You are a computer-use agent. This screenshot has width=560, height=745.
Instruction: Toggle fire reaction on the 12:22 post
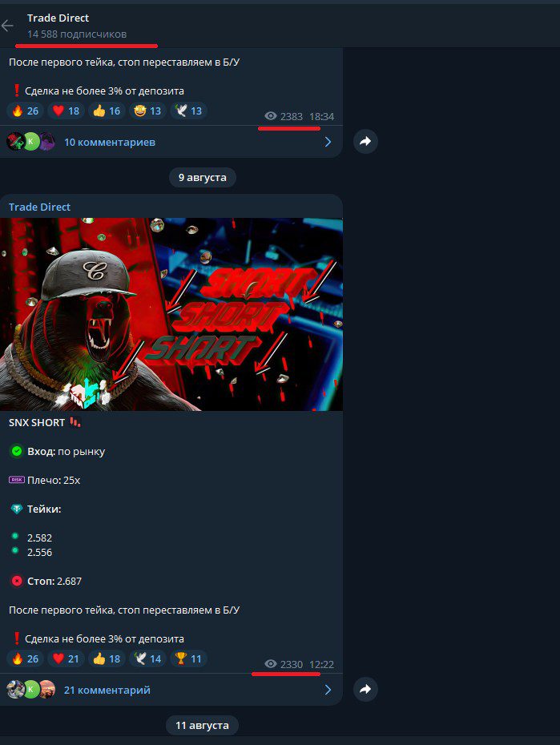[x=26, y=658]
